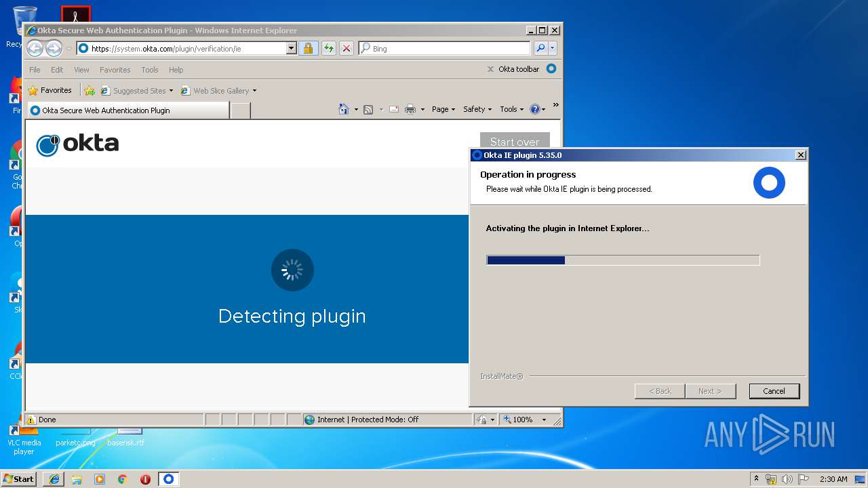This screenshot has width=868, height=488.
Task: Open the Tools menu in menu bar
Action: (x=150, y=70)
